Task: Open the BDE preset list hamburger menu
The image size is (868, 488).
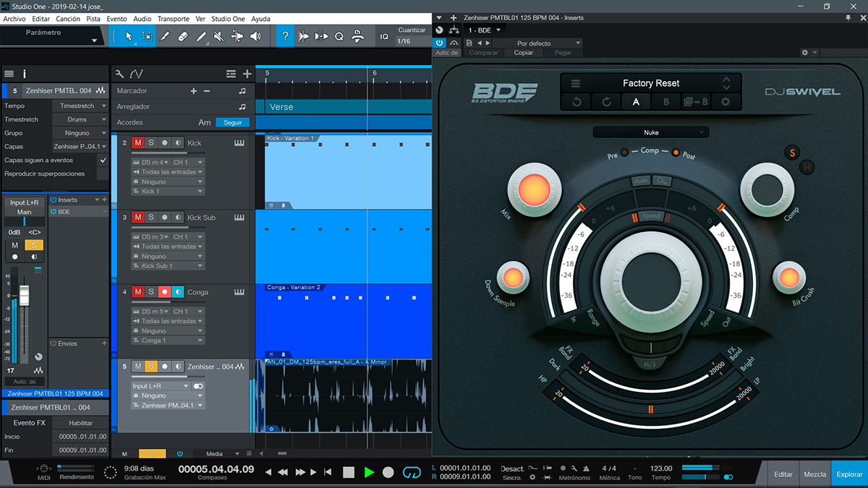Action: (x=576, y=83)
